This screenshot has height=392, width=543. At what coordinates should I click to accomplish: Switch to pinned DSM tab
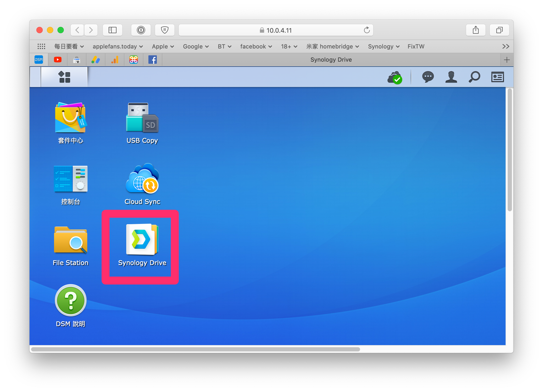[x=39, y=60]
